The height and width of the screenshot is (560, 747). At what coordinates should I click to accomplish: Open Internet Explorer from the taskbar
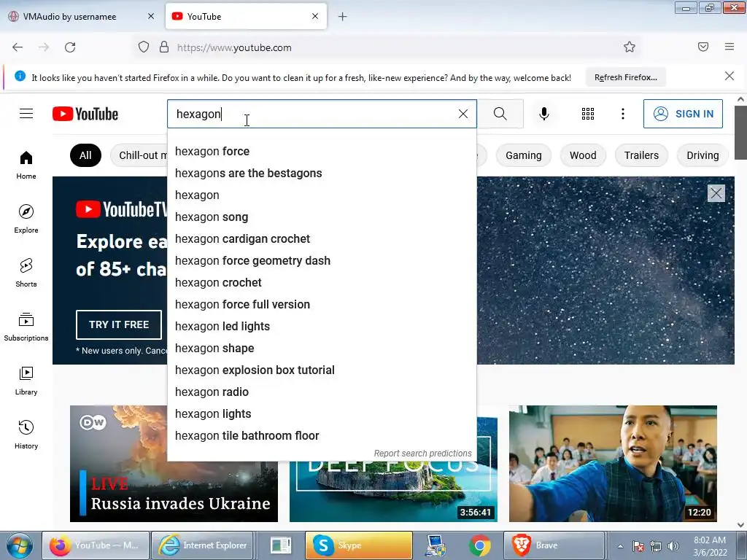[x=203, y=545]
